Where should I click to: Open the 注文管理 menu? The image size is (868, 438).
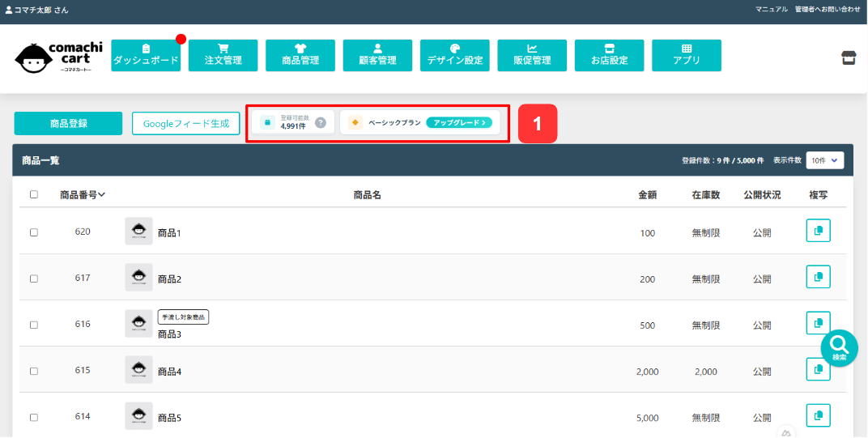tap(223, 55)
